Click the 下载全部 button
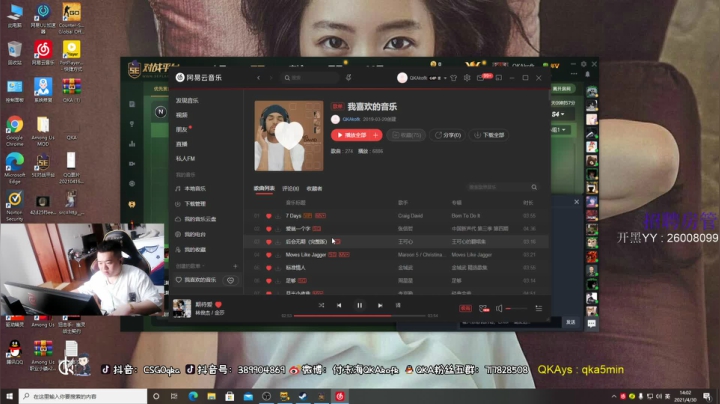This screenshot has height=404, width=720. 489,135
